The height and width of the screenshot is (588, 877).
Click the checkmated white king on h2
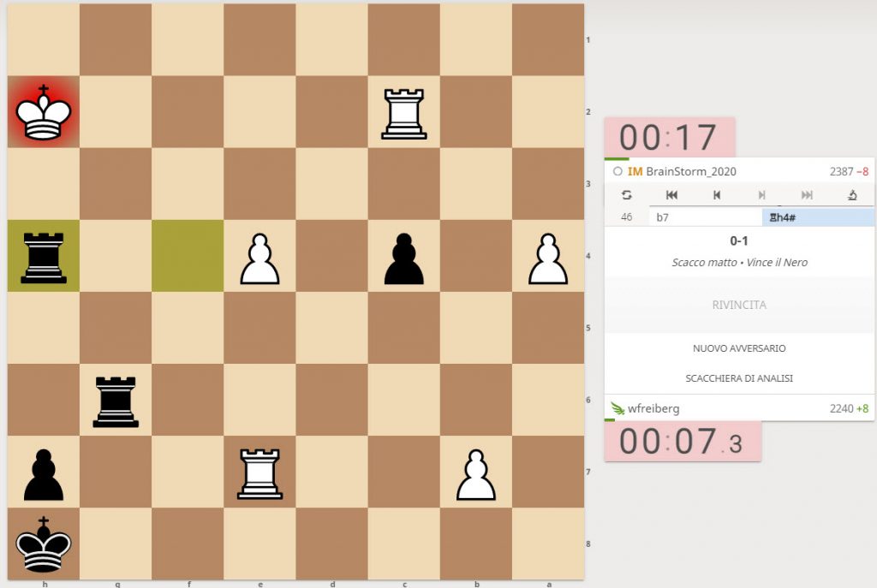(x=43, y=112)
